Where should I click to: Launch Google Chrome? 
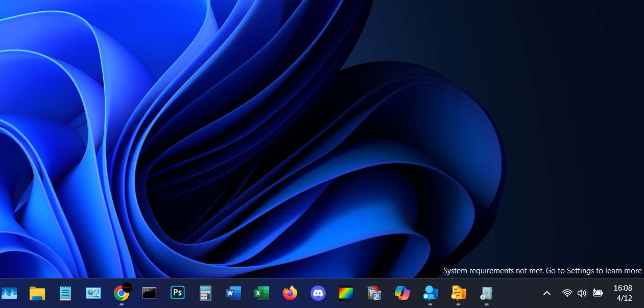click(x=121, y=293)
